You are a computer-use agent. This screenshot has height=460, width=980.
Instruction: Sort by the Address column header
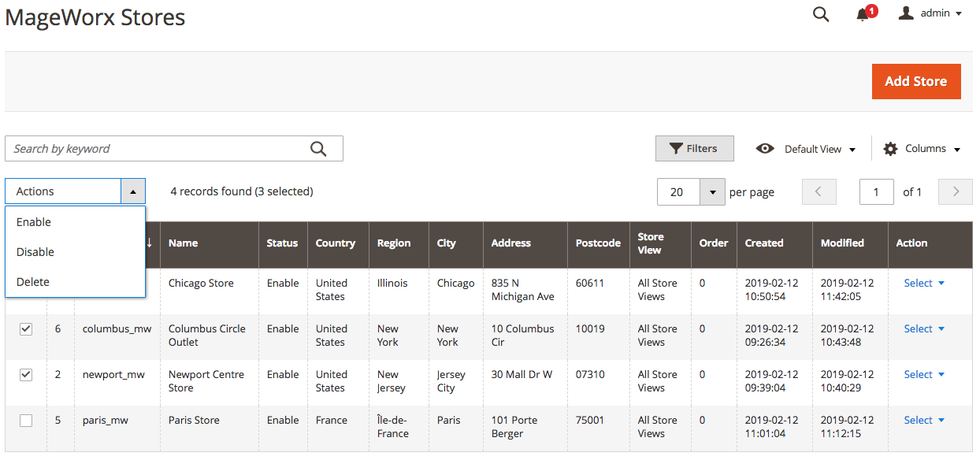tap(525, 243)
